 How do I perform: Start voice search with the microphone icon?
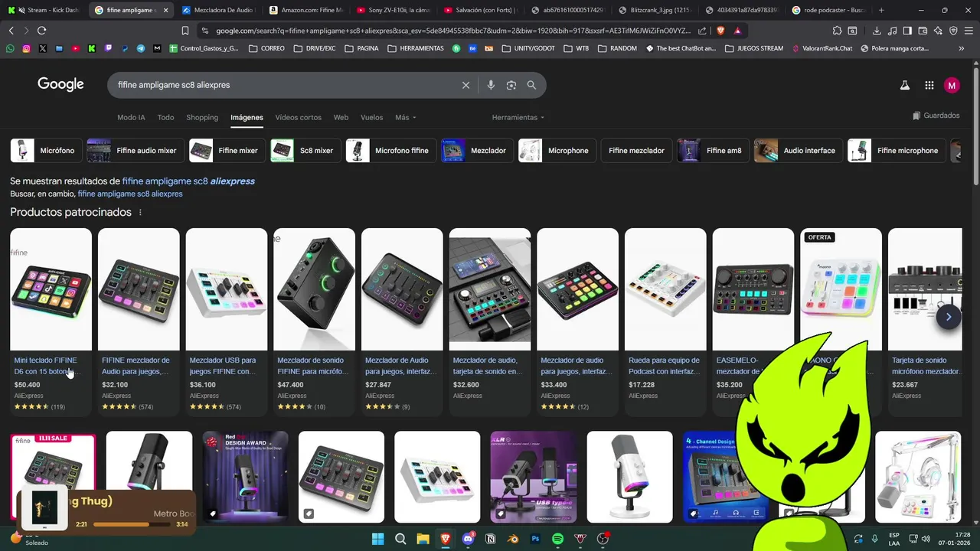tap(491, 85)
